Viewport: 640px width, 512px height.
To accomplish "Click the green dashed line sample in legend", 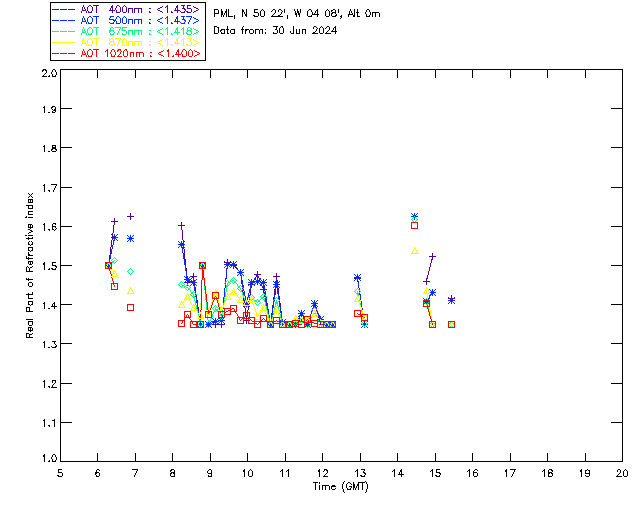I will click(64, 31).
